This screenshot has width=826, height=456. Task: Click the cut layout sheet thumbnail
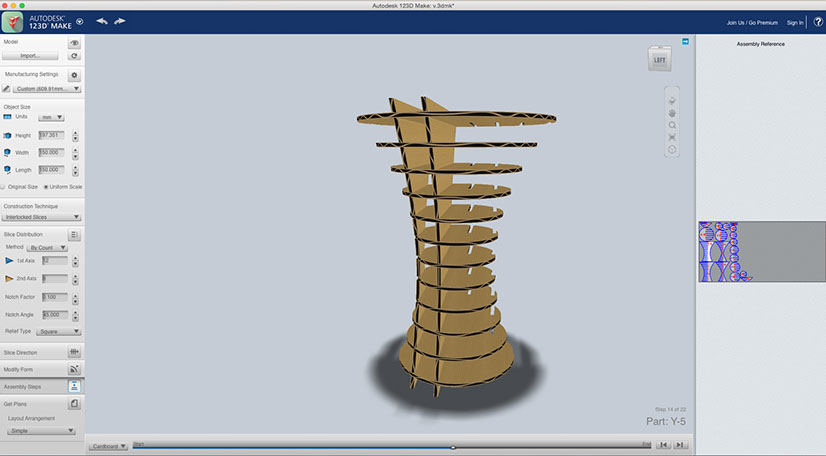pos(762,252)
